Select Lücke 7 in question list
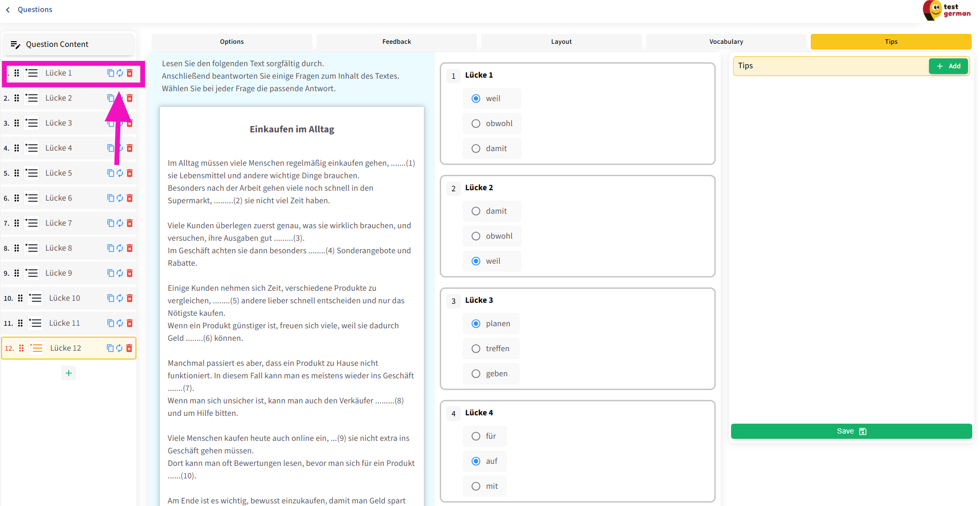This screenshot has height=506, width=980. click(x=59, y=223)
